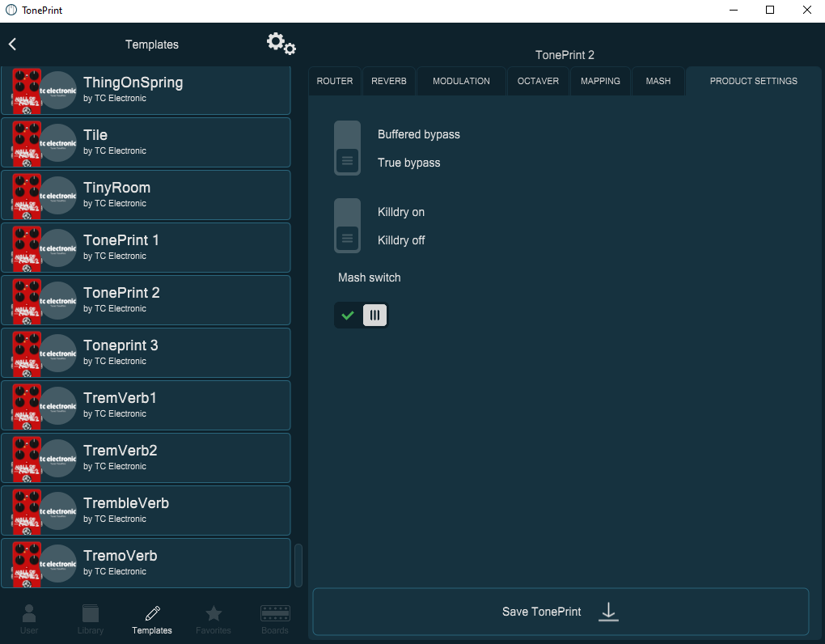Click the pedal thumbnail for TremVerb2

pos(27,459)
